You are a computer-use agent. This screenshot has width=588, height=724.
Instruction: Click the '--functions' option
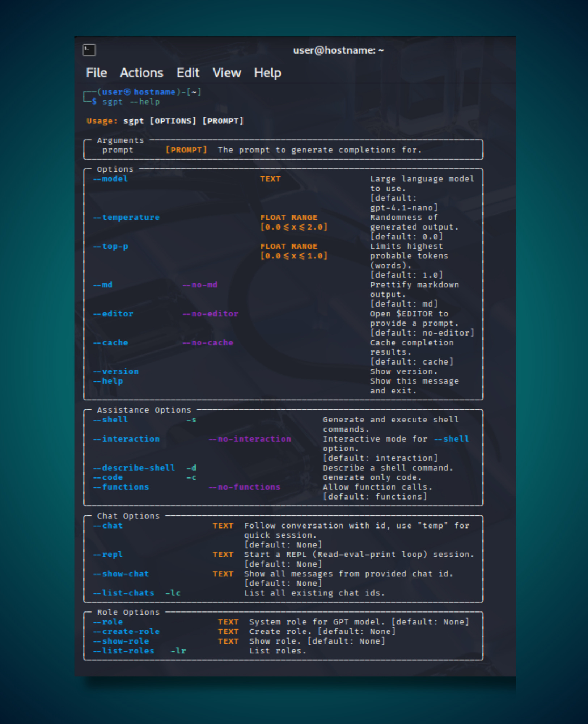pyautogui.click(x=121, y=487)
